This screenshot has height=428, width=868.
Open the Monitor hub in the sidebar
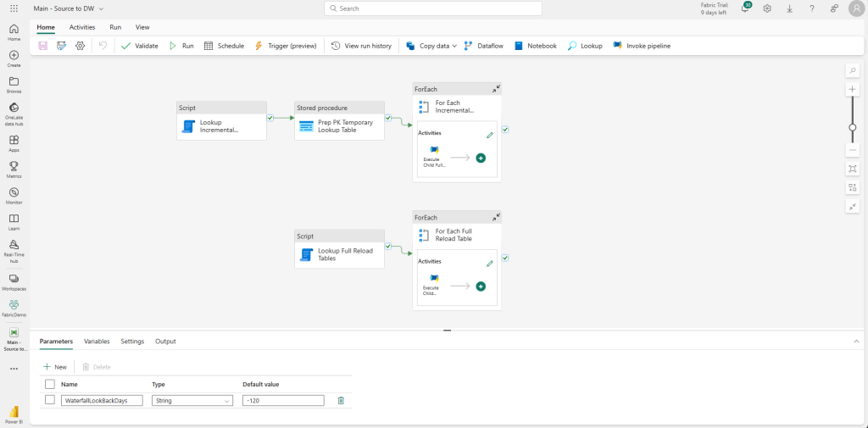coord(14,195)
